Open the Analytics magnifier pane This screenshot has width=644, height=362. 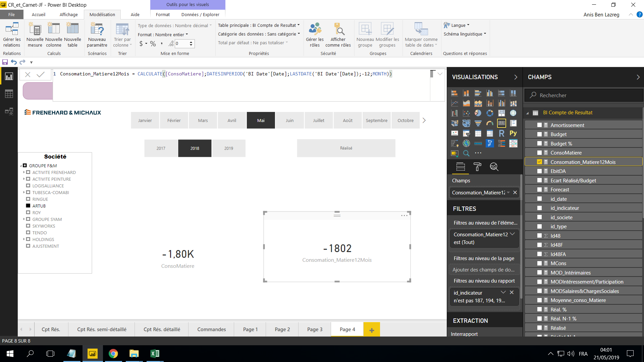494,167
